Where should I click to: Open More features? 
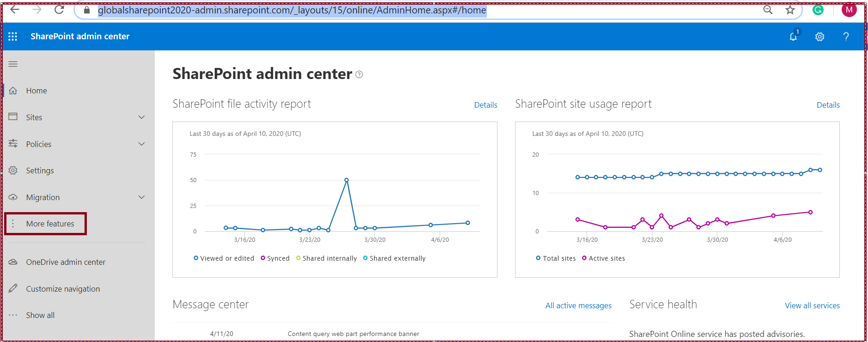pos(50,224)
